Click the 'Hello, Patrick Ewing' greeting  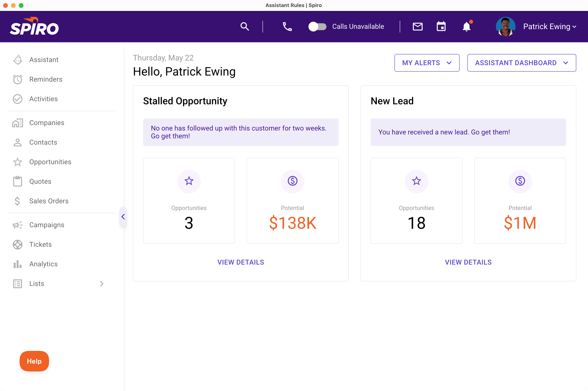(184, 72)
